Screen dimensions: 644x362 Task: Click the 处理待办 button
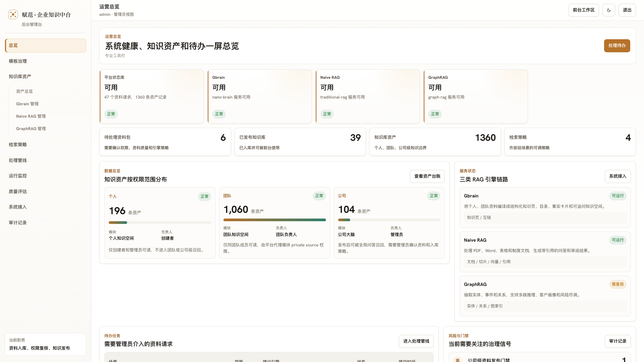617,46
